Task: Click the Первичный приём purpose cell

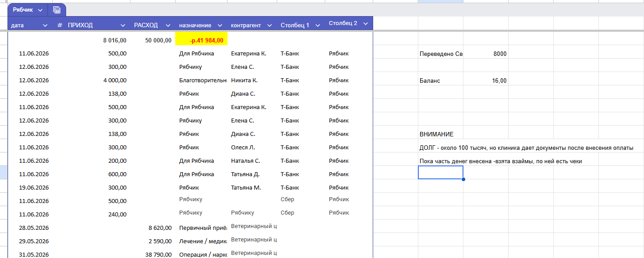Action: coord(202,228)
